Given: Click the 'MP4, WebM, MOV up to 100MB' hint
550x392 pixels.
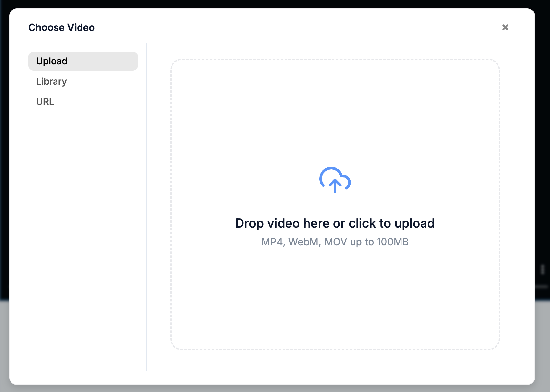Looking at the screenshot, I should (x=335, y=242).
